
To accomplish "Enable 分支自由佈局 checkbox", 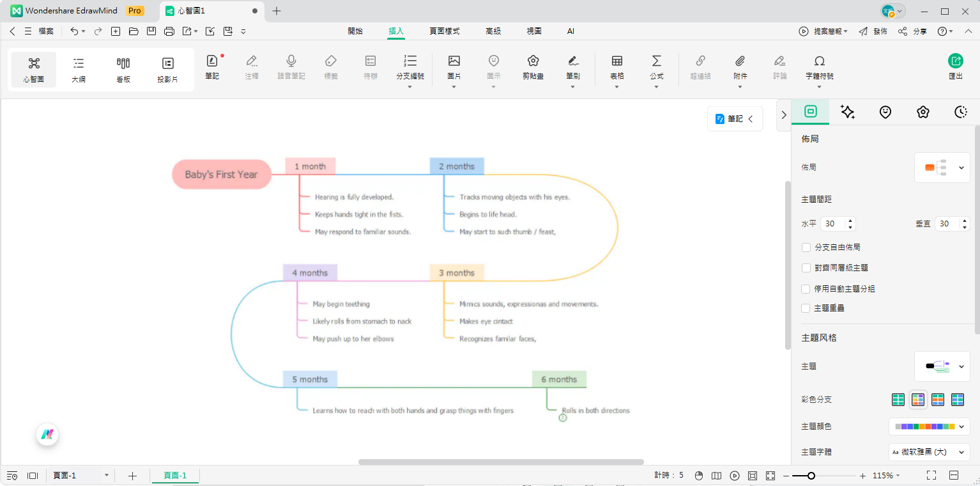I will click(806, 247).
